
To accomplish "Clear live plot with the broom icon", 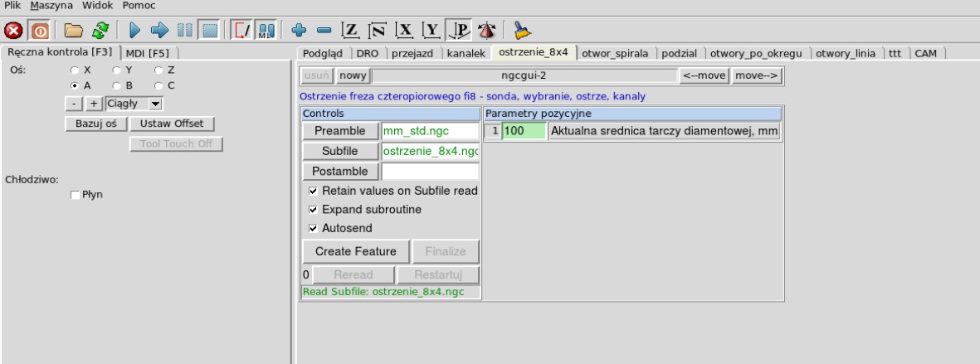I will point(522,30).
